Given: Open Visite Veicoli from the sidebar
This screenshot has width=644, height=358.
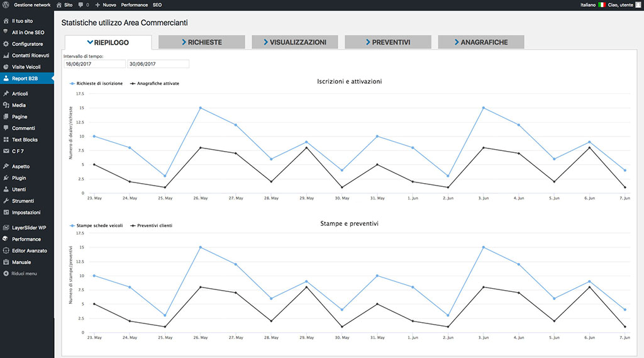Looking at the screenshot, I should click(27, 67).
